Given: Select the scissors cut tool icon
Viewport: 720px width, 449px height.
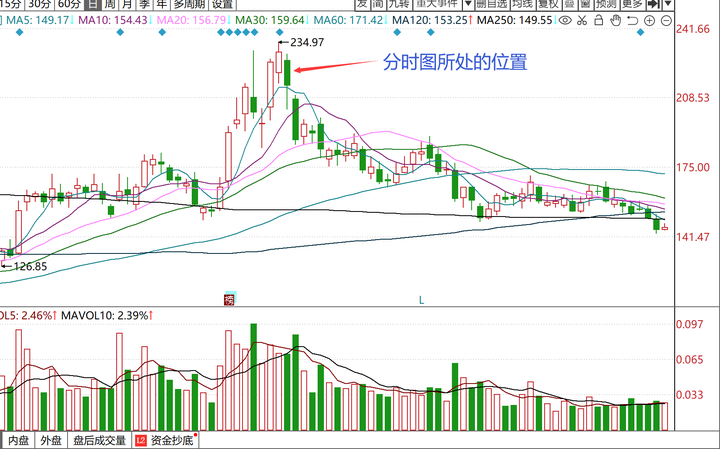Looking at the screenshot, I should pyautogui.click(x=582, y=20).
